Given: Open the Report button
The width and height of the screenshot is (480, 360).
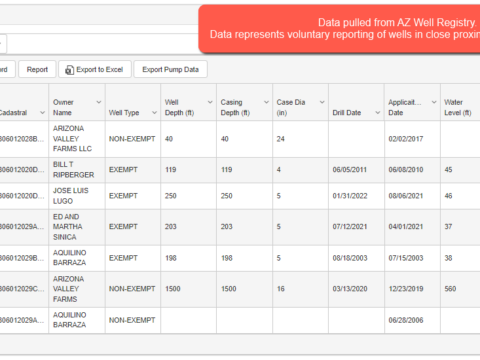Looking at the screenshot, I should pos(37,69).
